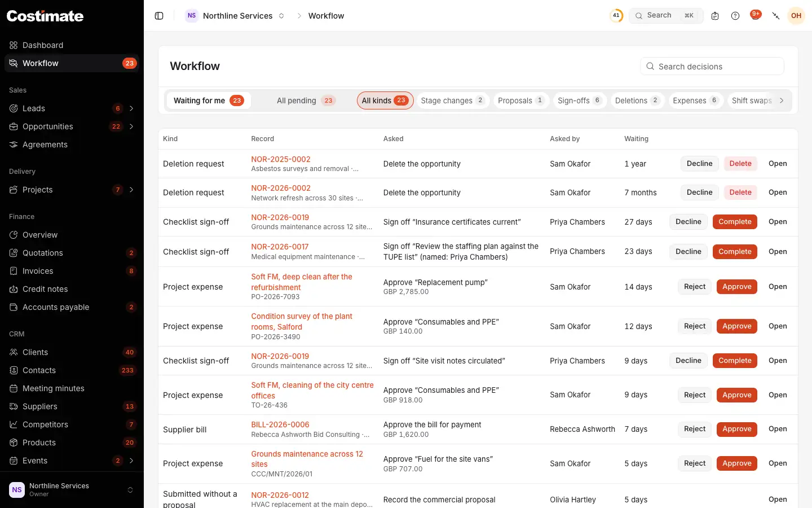The image size is (812, 508).
Task: Expand the Opportunities submenu chevron
Action: point(131,126)
